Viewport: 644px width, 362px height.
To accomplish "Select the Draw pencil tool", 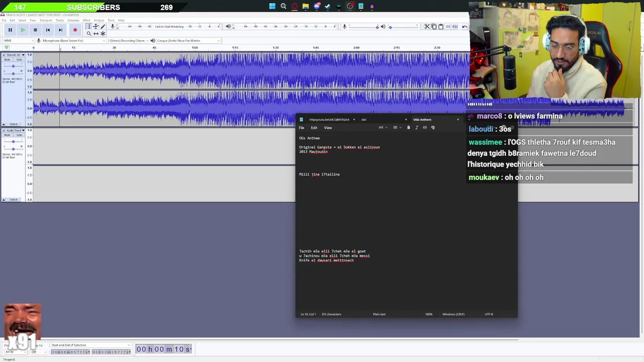I will click(103, 27).
